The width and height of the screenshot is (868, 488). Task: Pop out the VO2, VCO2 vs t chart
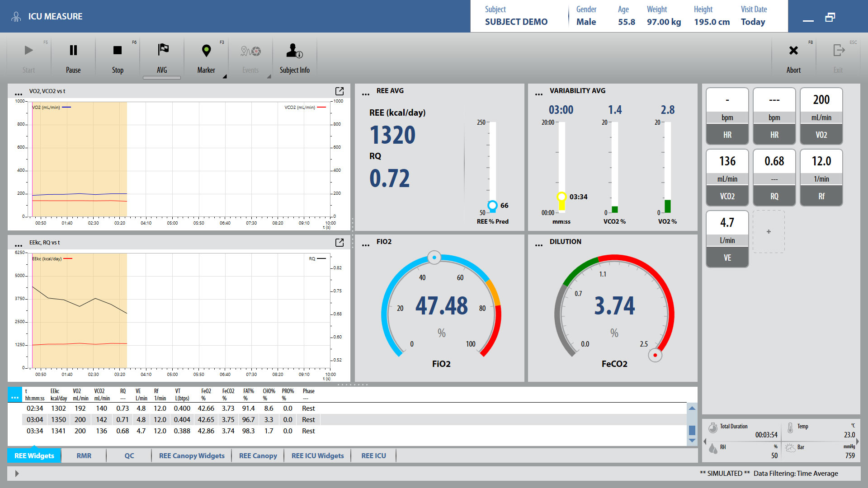pyautogui.click(x=340, y=91)
